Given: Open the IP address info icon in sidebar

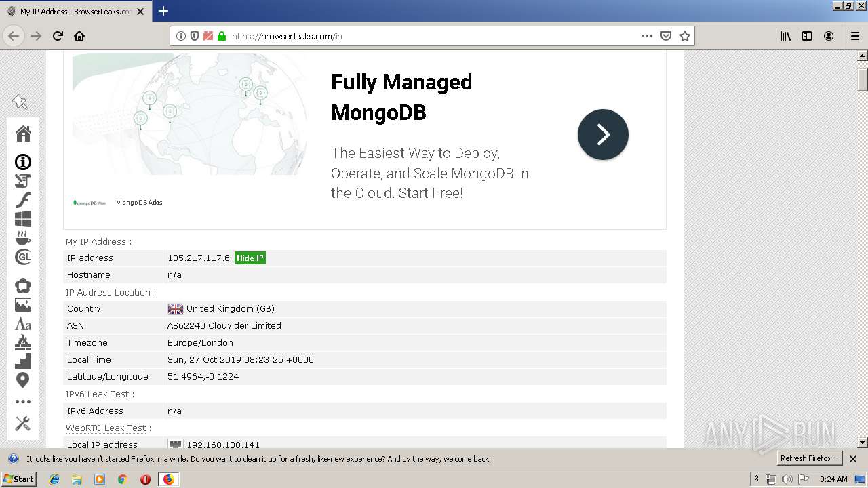Looking at the screenshot, I should (23, 162).
